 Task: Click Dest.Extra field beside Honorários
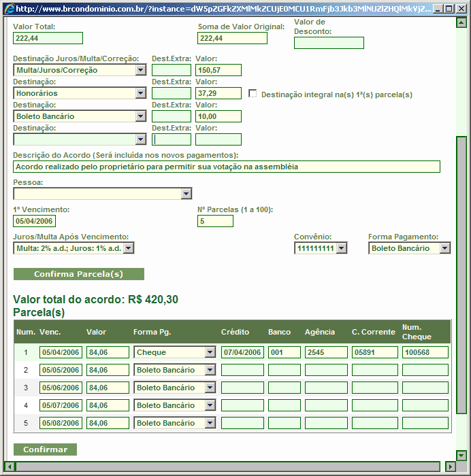tap(172, 93)
